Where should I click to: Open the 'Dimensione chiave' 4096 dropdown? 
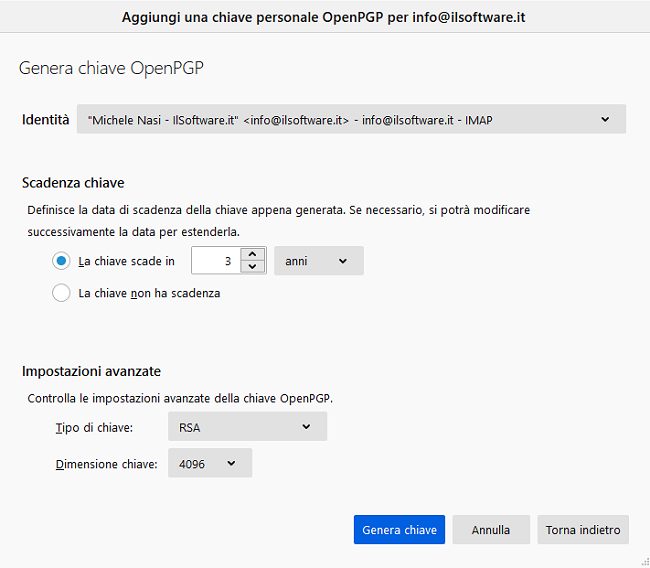210,463
